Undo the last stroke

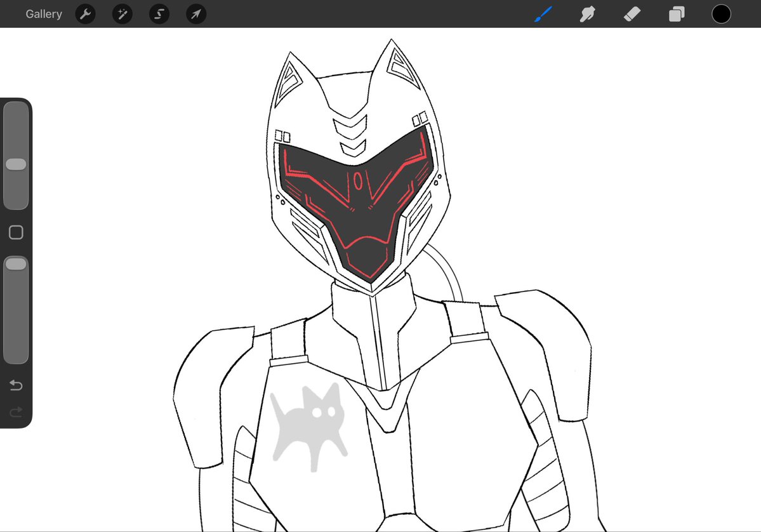16,385
